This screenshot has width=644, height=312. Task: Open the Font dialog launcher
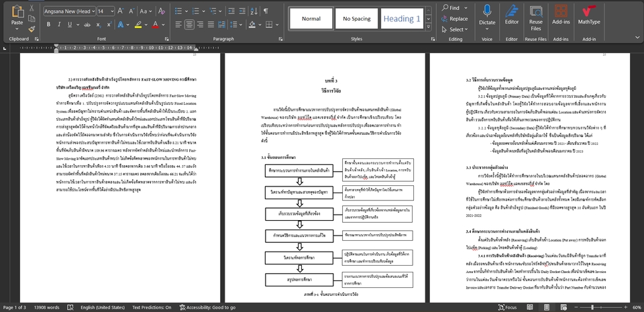(x=167, y=39)
